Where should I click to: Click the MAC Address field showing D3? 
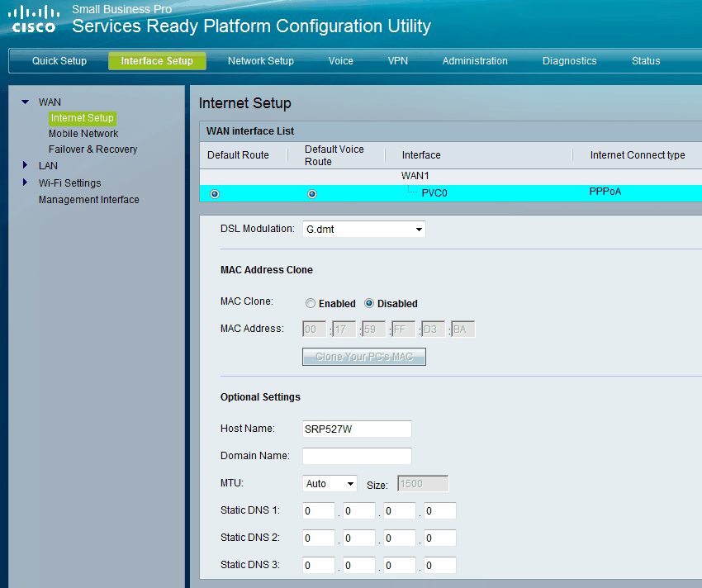click(x=434, y=330)
